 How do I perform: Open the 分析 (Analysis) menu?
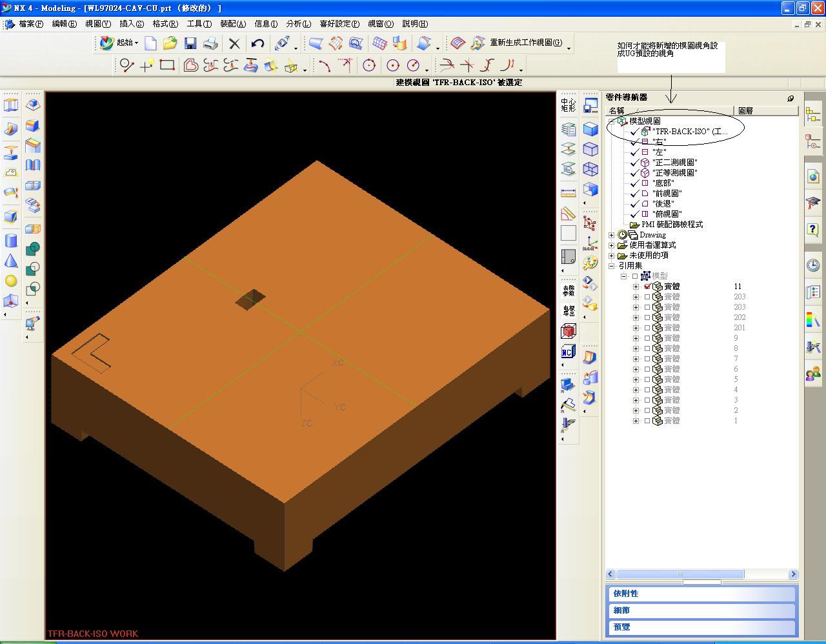coord(298,24)
